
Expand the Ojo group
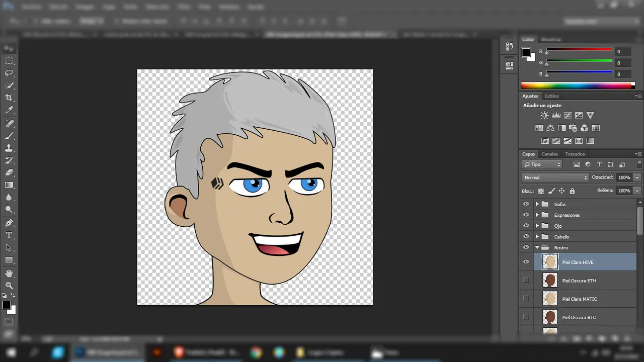coord(537,226)
